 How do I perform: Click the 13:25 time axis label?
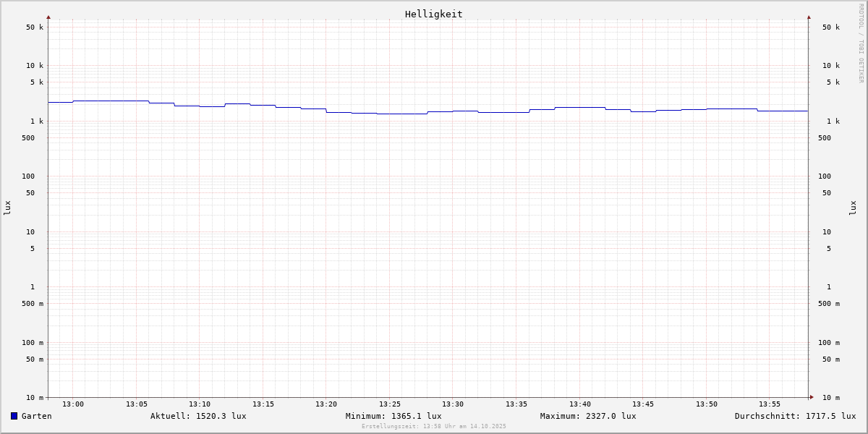click(390, 404)
